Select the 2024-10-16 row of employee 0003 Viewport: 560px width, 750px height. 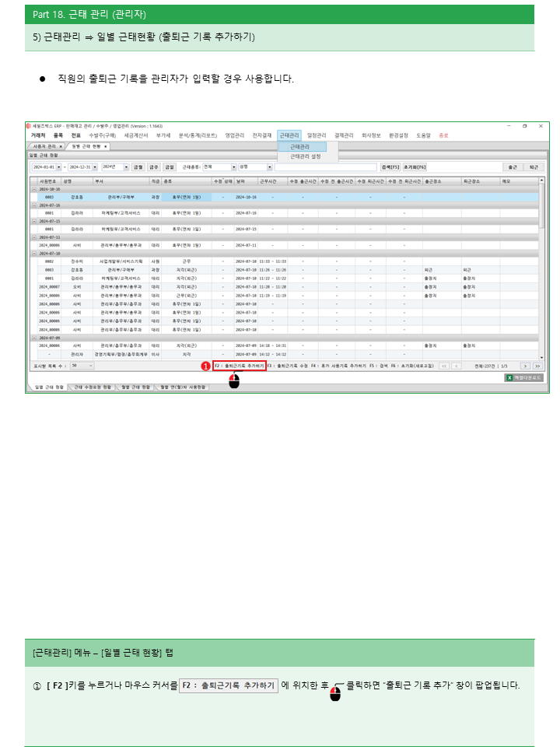tap(285, 197)
